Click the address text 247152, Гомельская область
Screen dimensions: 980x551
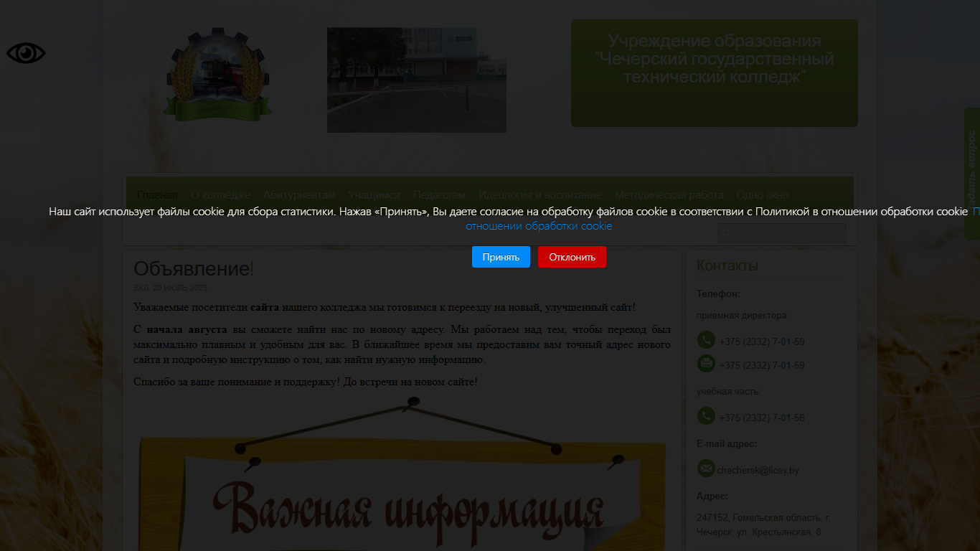coord(763,524)
